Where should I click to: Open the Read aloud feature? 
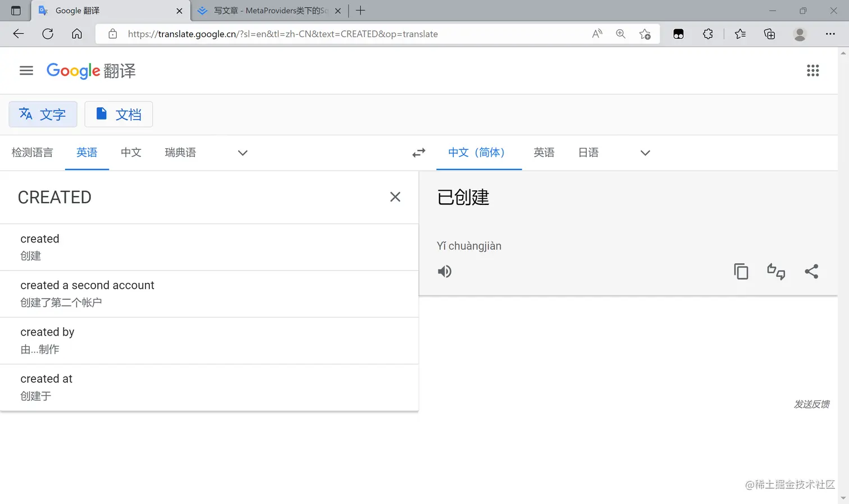(597, 34)
